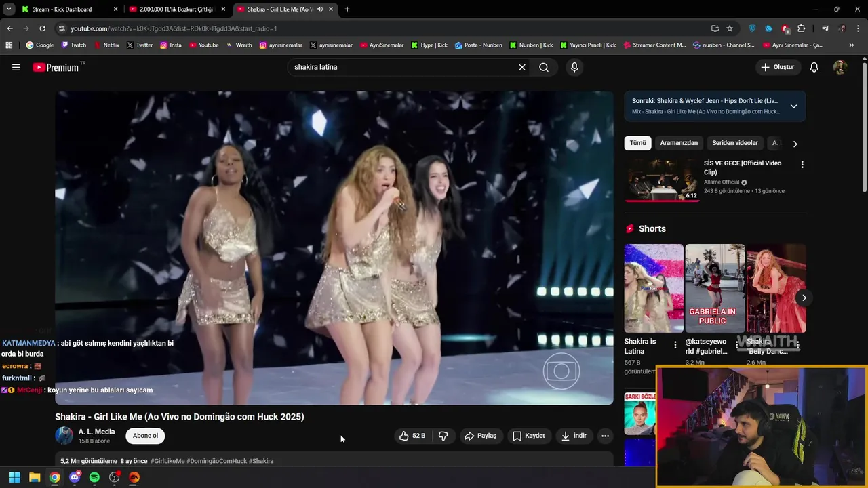Like the video with thumbs up

[x=412, y=436]
